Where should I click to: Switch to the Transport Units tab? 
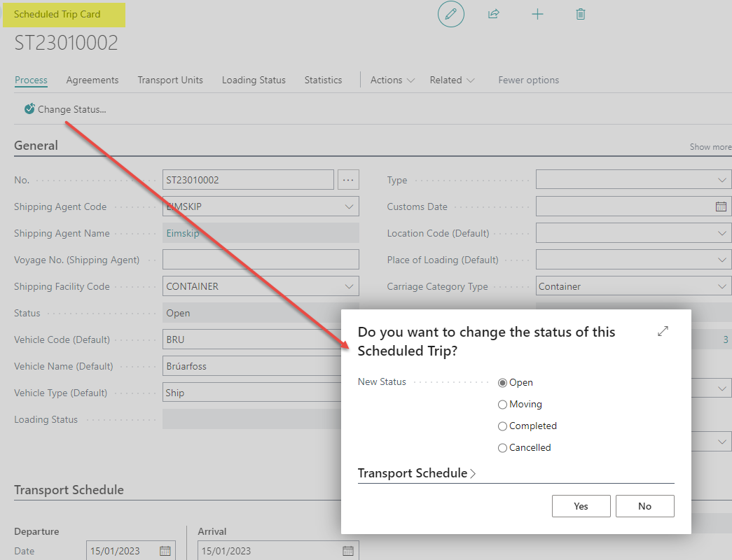coord(170,80)
